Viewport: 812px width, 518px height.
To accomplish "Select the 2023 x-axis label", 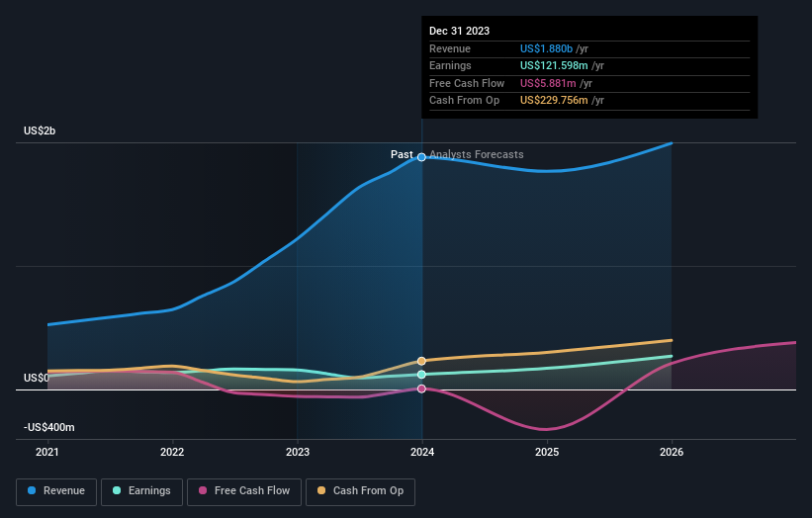I will pos(298,453).
